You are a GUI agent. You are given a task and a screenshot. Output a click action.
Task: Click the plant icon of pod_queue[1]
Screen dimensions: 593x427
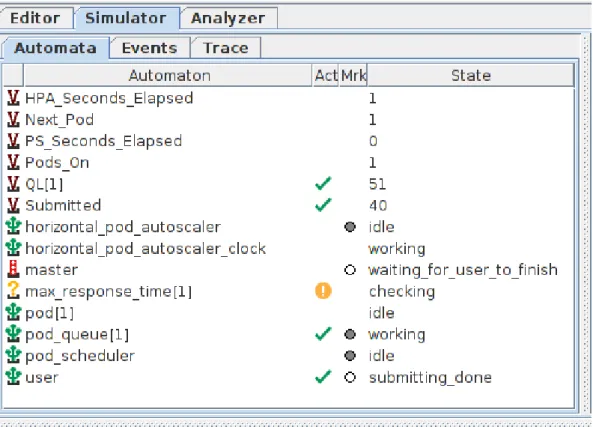pos(13,334)
